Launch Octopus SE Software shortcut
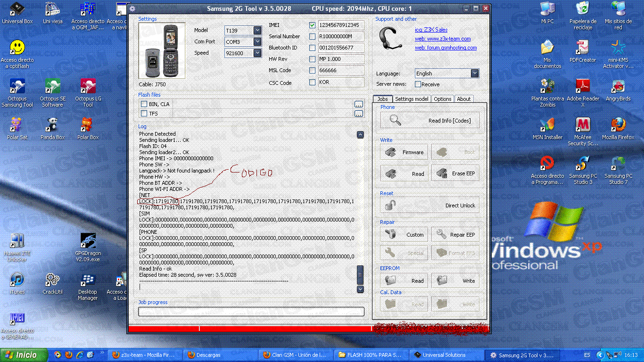Viewport: 644px width, 362px height. click(53, 93)
